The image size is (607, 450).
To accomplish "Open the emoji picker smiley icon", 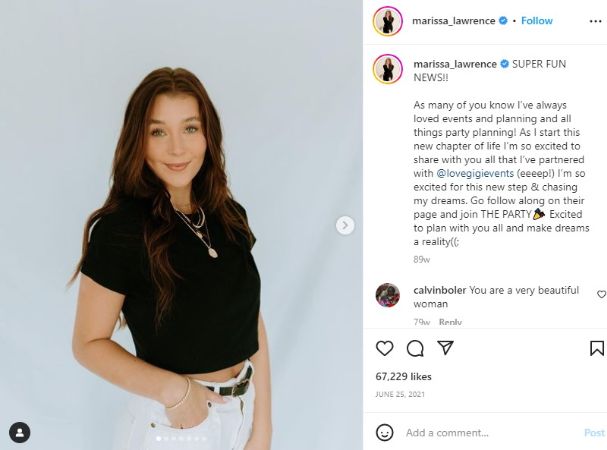I will (x=384, y=432).
